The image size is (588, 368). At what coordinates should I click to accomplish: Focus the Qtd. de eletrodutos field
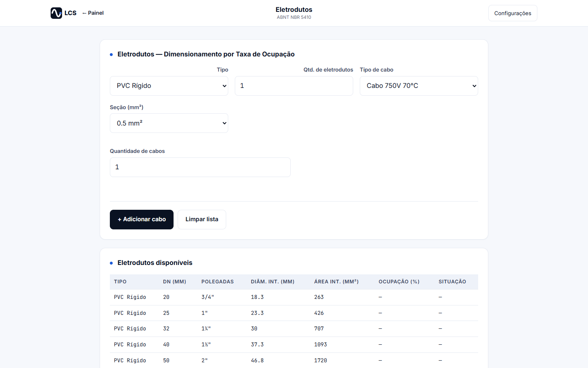click(294, 86)
